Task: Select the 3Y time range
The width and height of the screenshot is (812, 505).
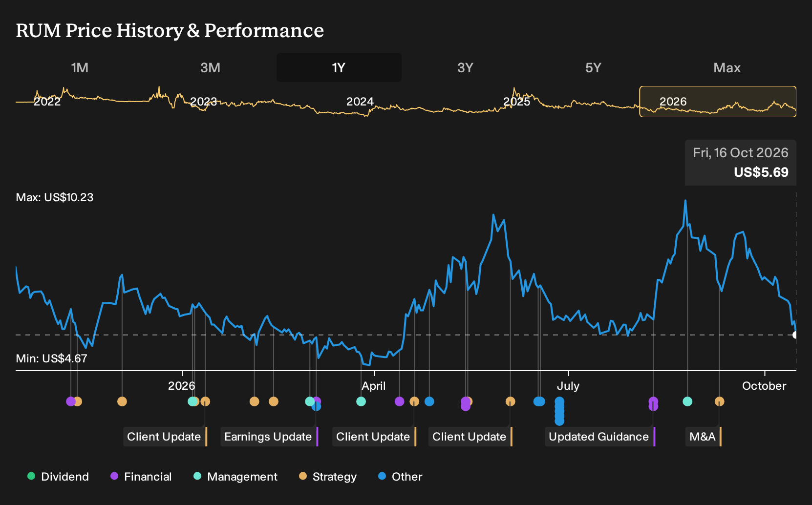Action: [x=465, y=67]
